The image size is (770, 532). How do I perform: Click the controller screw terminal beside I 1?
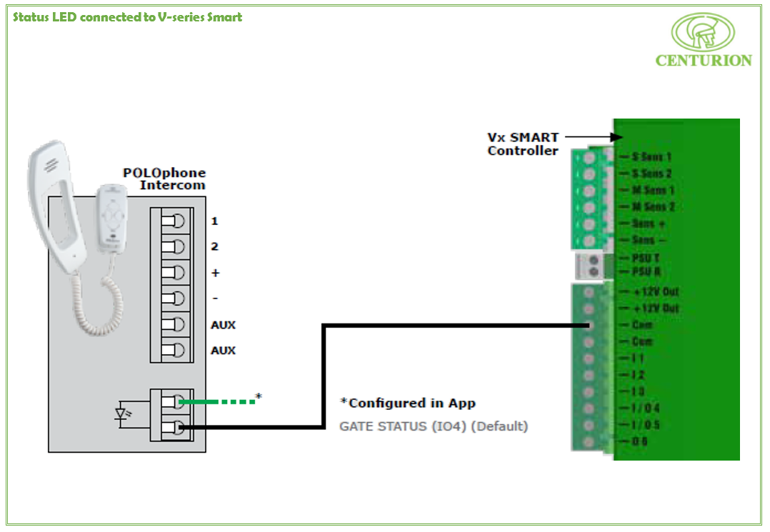589,358
